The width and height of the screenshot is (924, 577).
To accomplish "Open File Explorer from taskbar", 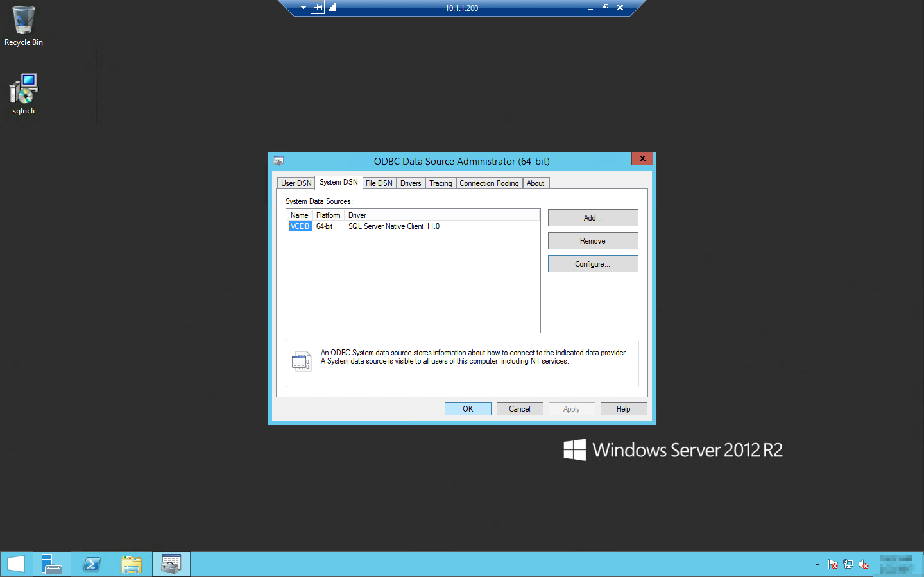I will [x=131, y=564].
